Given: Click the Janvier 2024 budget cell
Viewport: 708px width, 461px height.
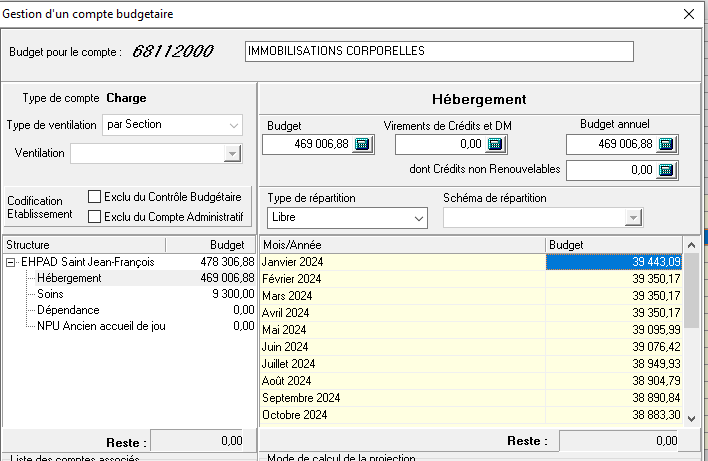Looking at the screenshot, I should (614, 262).
